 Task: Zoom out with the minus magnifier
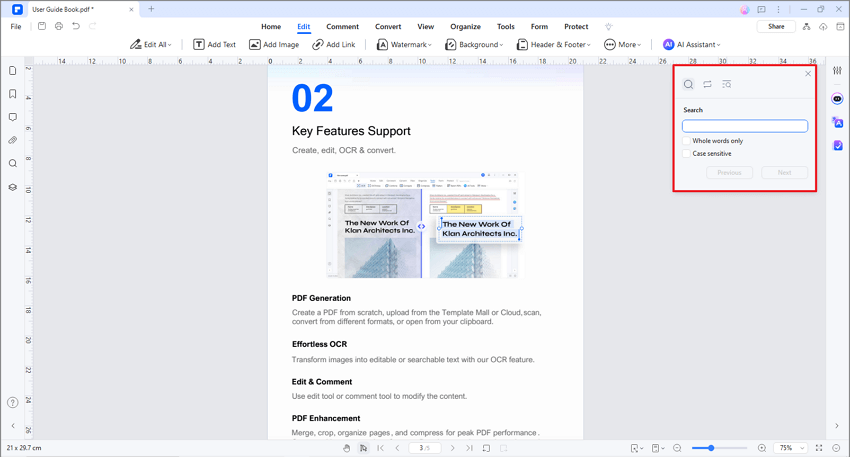[677, 448]
